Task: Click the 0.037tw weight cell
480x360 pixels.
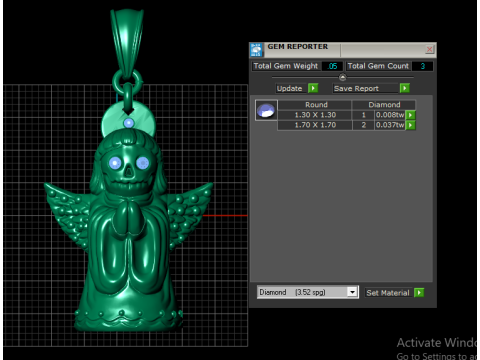Action: 390,125
